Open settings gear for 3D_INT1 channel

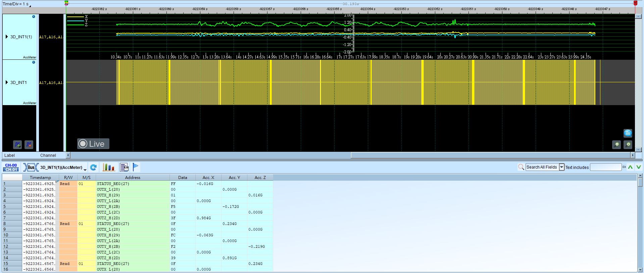point(34,62)
